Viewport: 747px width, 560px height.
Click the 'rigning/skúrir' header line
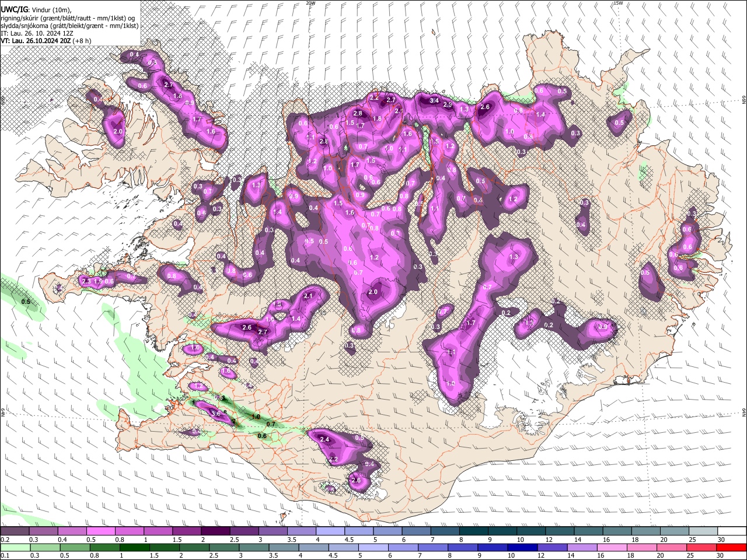pyautogui.click(x=68, y=18)
